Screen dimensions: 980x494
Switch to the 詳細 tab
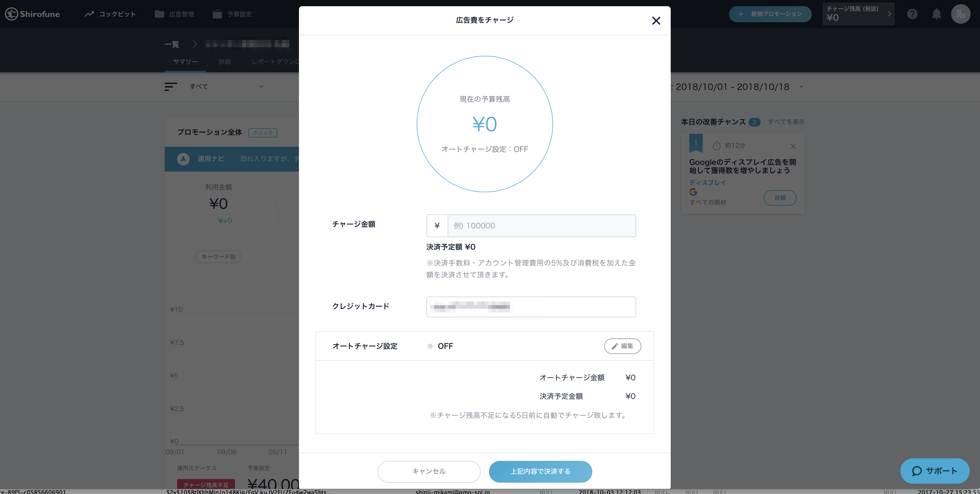[224, 62]
